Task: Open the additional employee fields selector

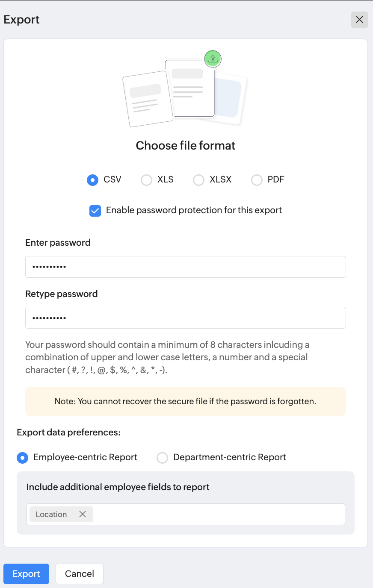Action: 218,514
